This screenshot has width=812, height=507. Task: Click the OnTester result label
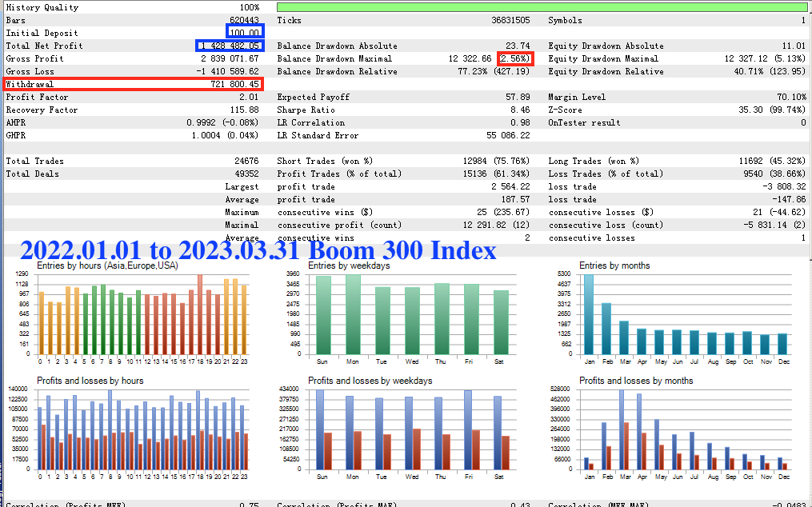pos(584,122)
